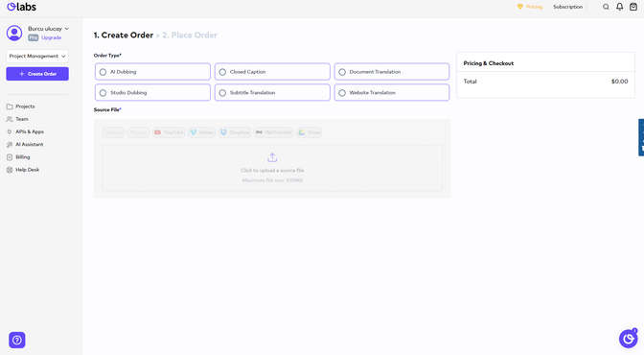Open notifications bell
644x355 pixels.
click(619, 7)
